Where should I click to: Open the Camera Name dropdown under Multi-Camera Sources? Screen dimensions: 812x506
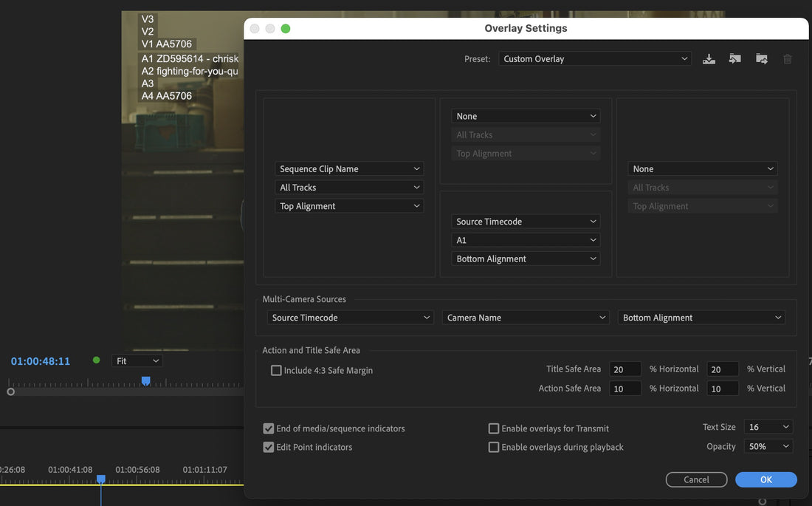click(x=526, y=317)
